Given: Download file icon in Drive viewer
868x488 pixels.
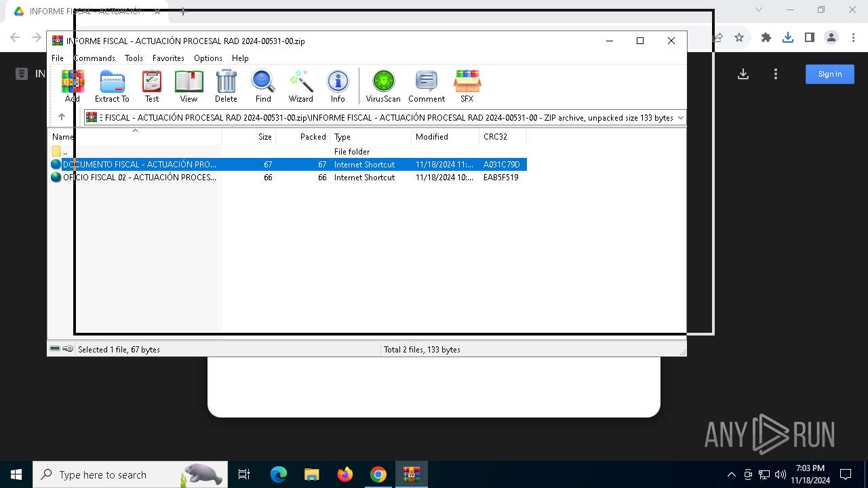Looking at the screenshot, I should click(x=743, y=74).
